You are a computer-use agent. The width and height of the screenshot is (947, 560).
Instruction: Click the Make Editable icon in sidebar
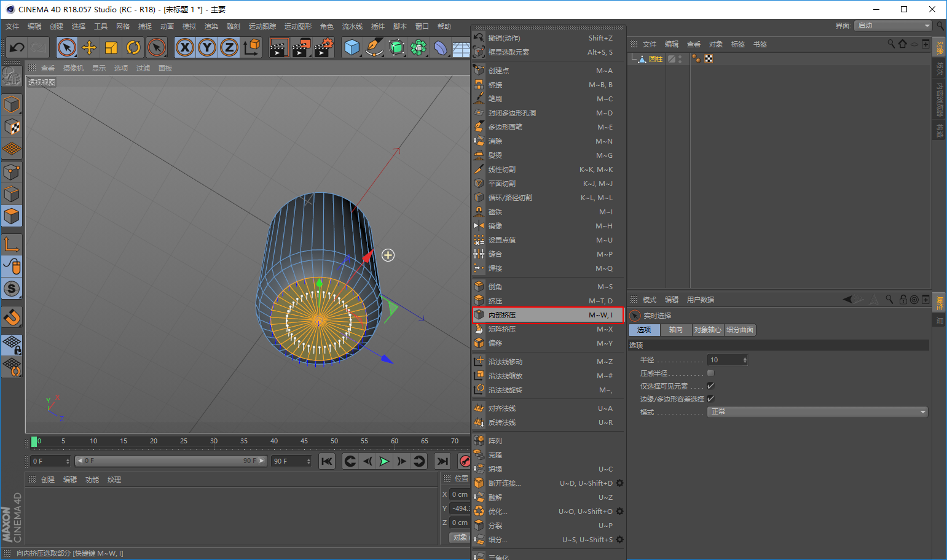click(x=12, y=77)
